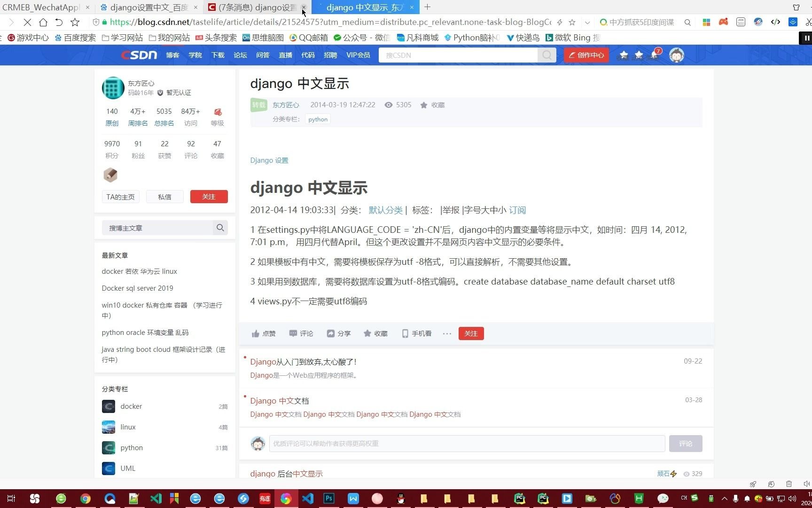Viewport: 812px width, 508px height.
Task: Click 收藏 star in article action bar
Action: pos(367,333)
